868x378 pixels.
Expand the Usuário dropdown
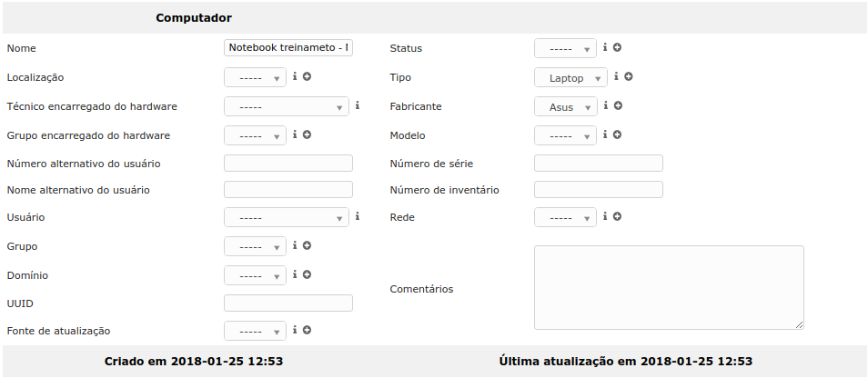[287, 218]
